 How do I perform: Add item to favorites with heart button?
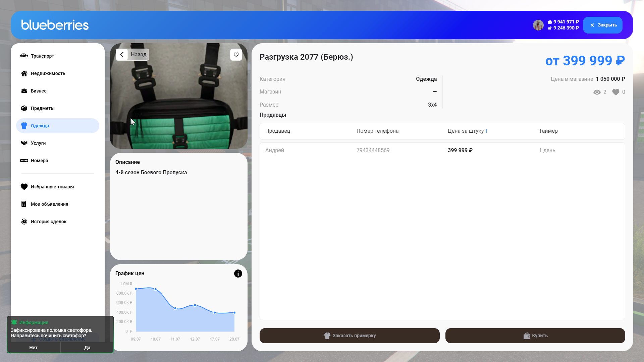[x=236, y=55]
